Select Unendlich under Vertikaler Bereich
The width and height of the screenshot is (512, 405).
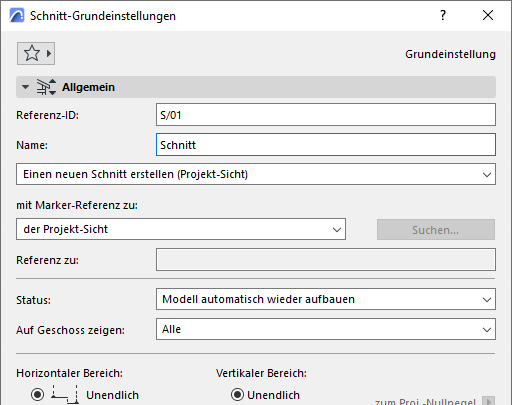tap(237, 395)
